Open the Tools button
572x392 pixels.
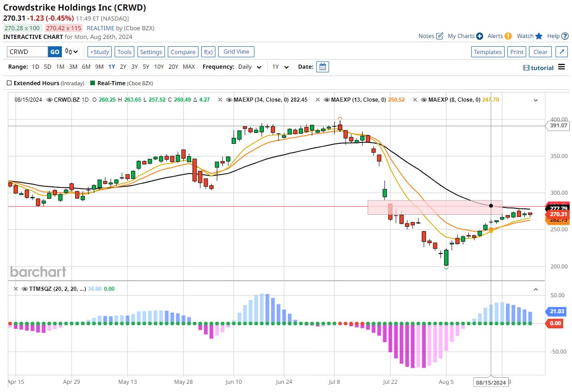(x=124, y=52)
